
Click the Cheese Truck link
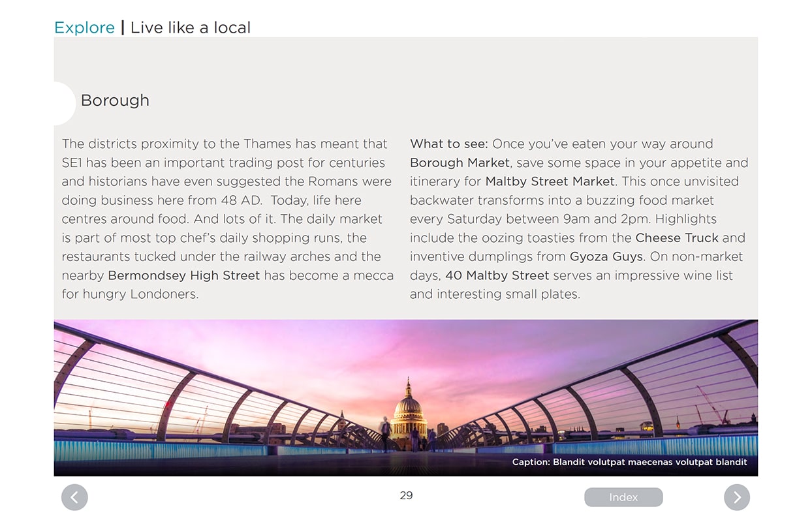click(677, 238)
